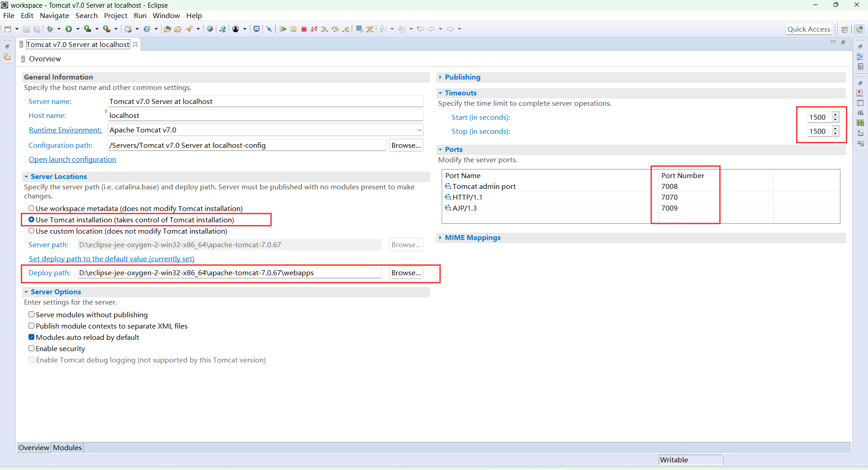Check Publish module contexts to separate XML files

tap(32, 326)
